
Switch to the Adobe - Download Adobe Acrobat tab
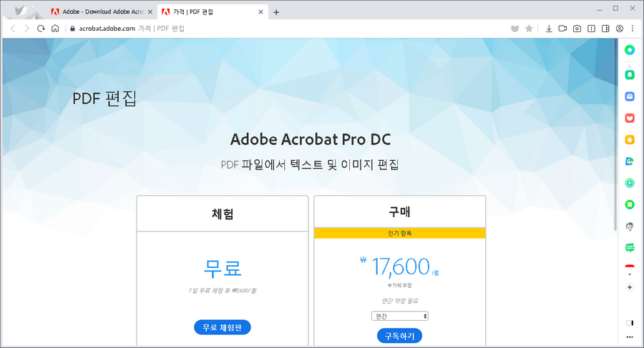pyautogui.click(x=97, y=12)
